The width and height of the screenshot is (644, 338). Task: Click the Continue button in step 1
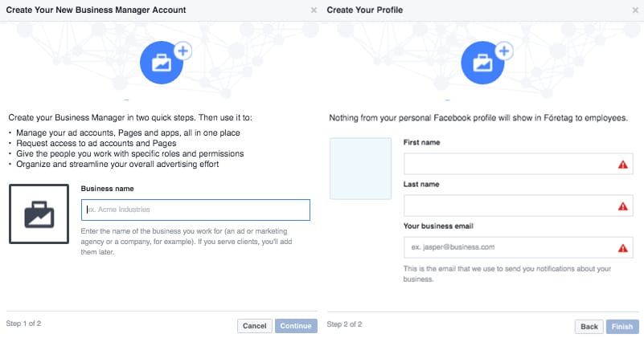point(296,326)
